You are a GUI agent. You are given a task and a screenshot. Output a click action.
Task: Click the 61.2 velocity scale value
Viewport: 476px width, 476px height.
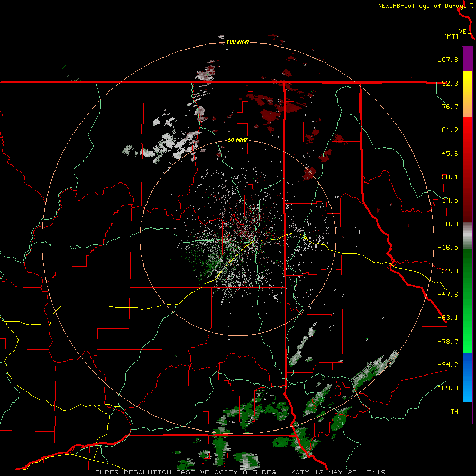450,130
